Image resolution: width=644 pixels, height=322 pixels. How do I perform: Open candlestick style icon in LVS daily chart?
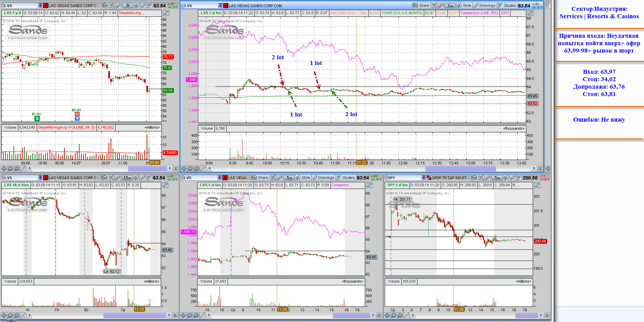click(x=137, y=6)
